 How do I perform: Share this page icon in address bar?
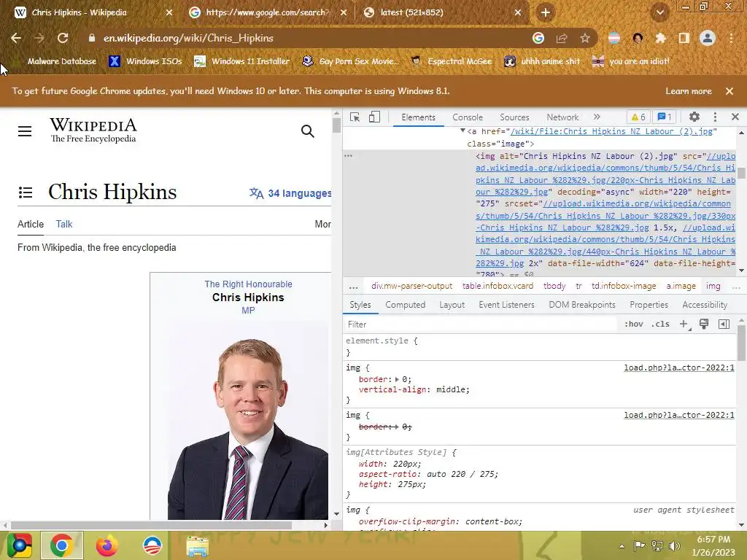562,38
